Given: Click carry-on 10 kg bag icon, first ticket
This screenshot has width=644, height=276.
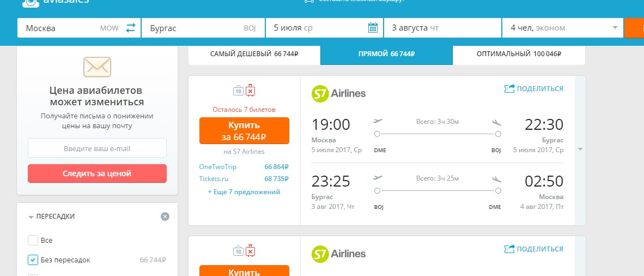Looking at the screenshot, I should click(238, 91).
